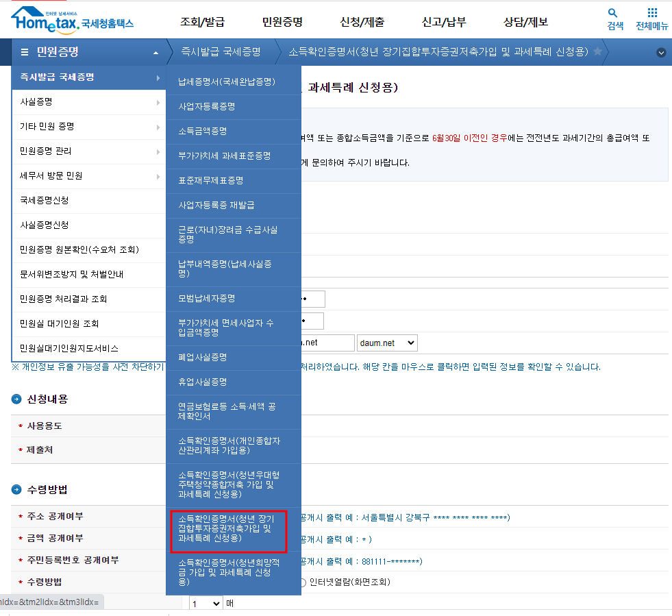Screen dimensions: 672x616
Task: Select 부가가치세 면세사업자 수입금액증명
Action: [234, 328]
